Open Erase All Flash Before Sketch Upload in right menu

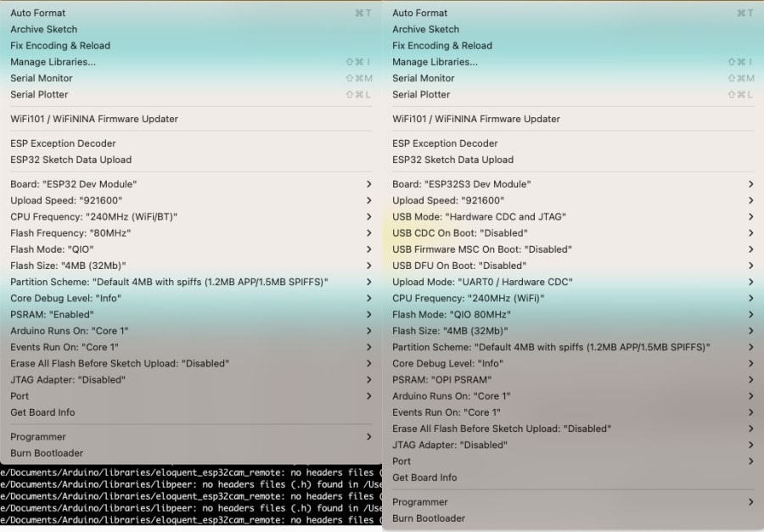click(573, 428)
